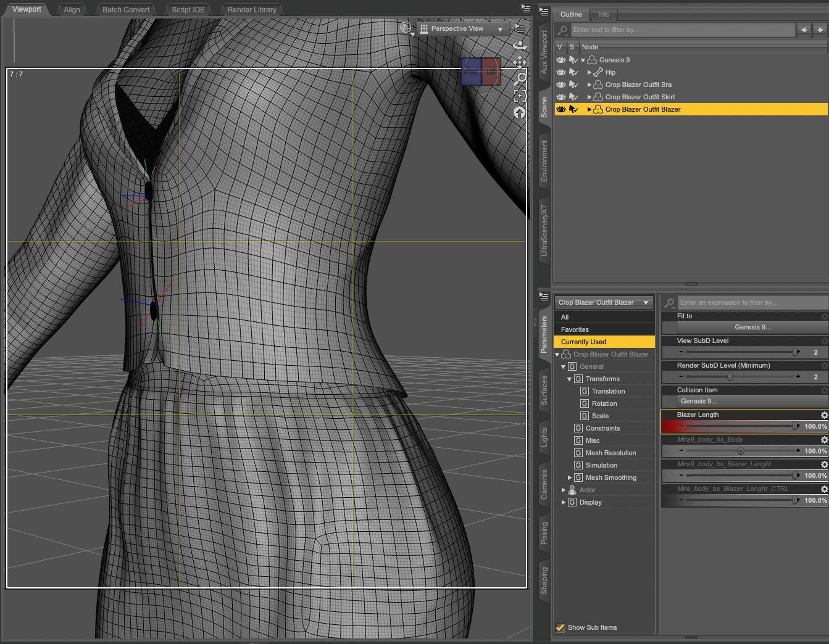Screen dimensions: 829x644
Task: Toggle visibility eye for Genesis 9
Action: [561, 60]
